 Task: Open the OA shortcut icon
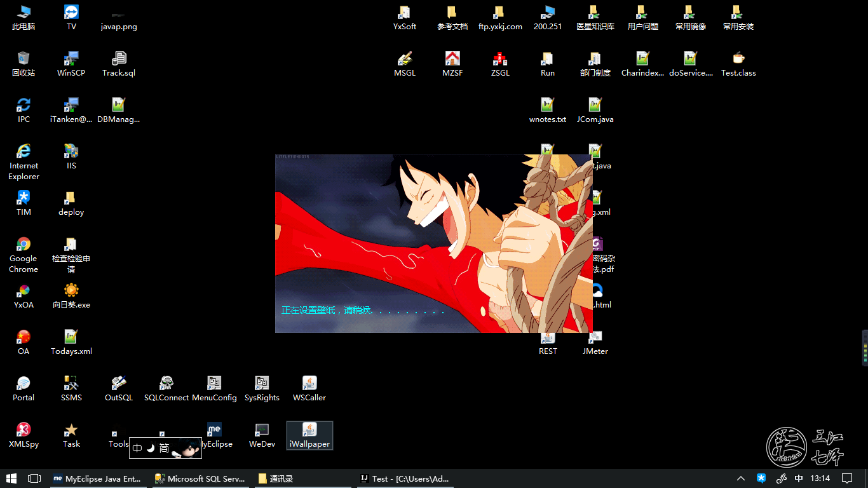(24, 342)
